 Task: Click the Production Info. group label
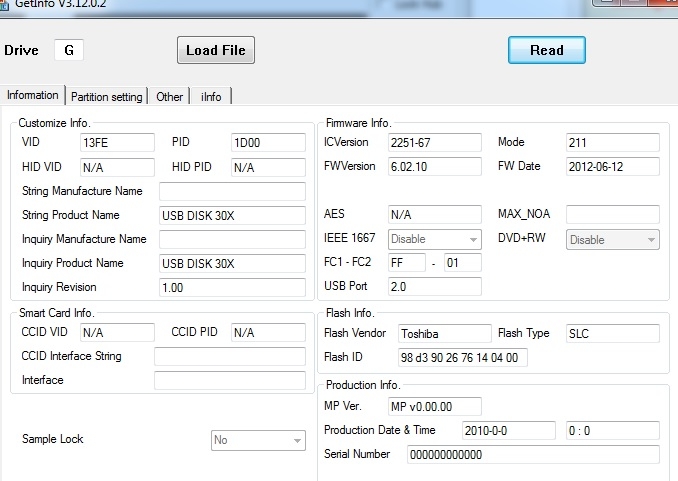(363, 385)
